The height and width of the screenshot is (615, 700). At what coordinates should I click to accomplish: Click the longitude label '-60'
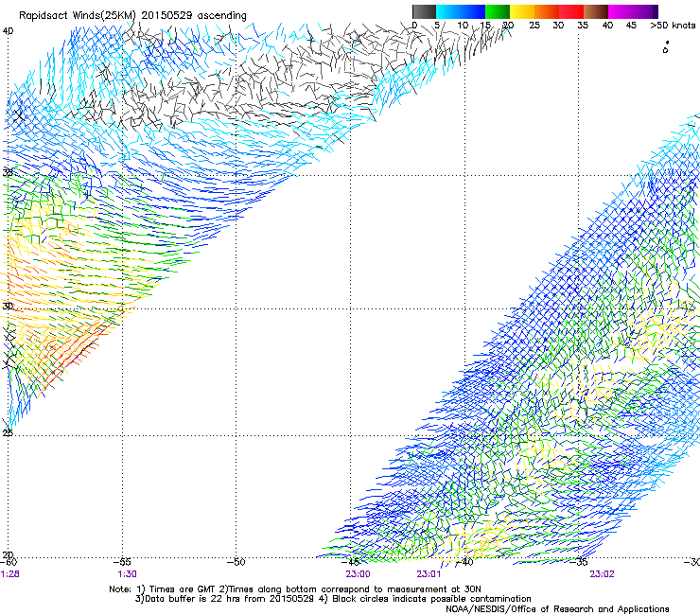click(x=9, y=562)
